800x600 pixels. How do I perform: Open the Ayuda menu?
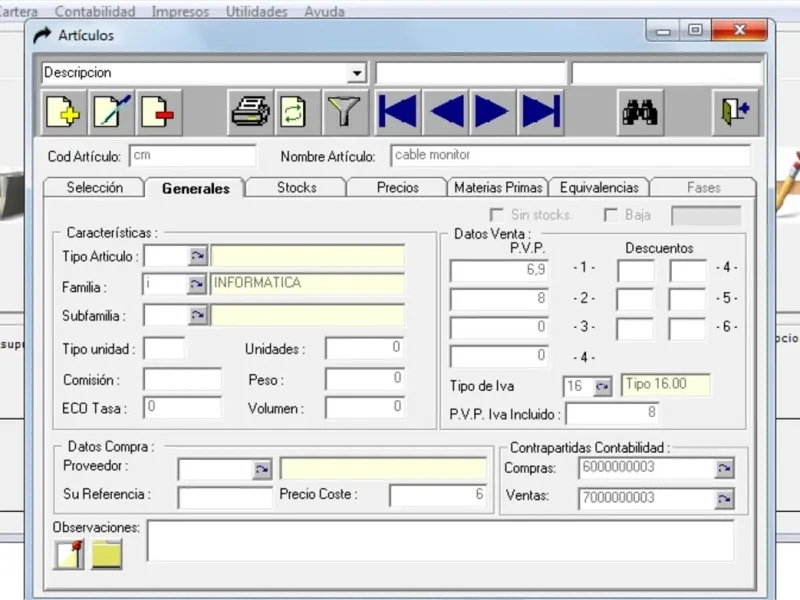pos(324,11)
